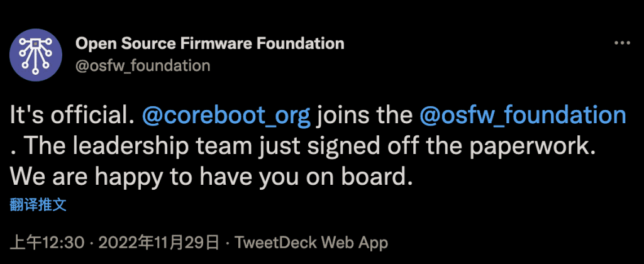Screen dimensions: 644x264
Task: Click the "It's official." opening text
Action: coord(73,116)
